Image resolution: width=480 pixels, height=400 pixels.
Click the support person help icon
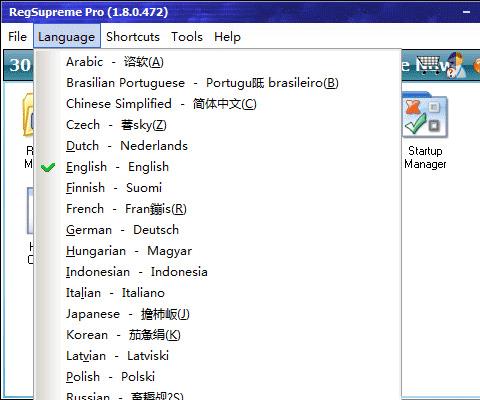pos(456,65)
